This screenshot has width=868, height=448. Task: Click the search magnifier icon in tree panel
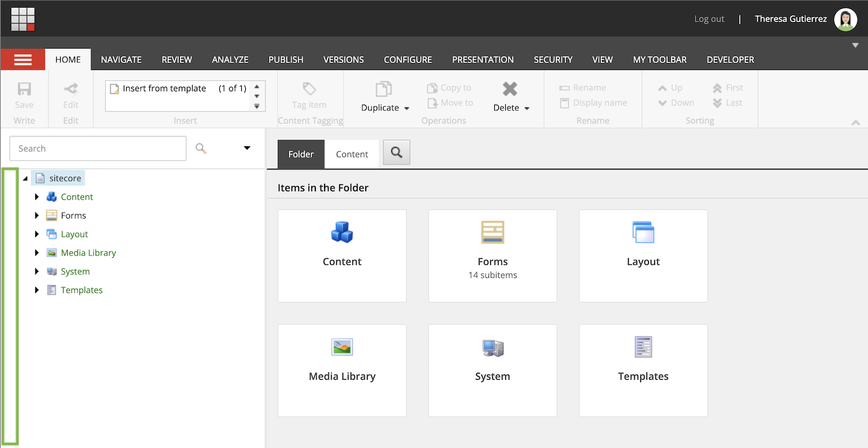[x=201, y=149]
